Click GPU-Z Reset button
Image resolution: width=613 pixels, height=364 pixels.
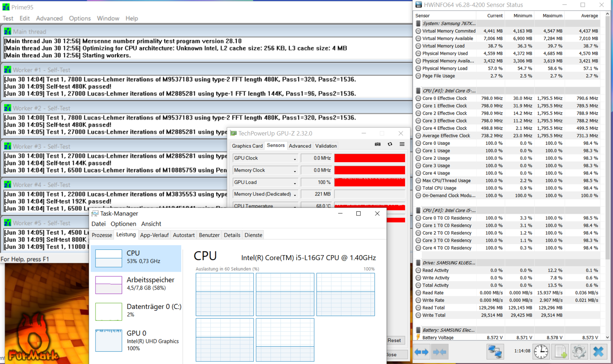click(394, 340)
